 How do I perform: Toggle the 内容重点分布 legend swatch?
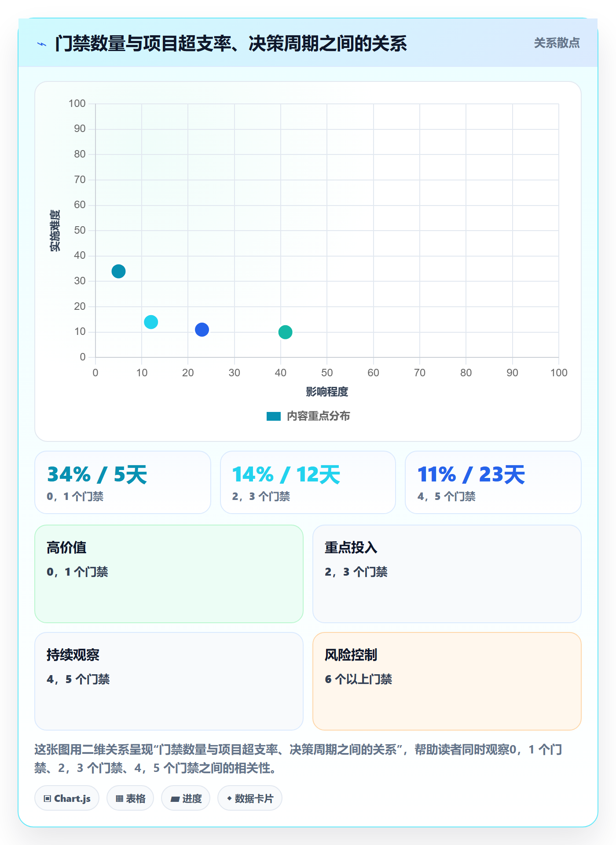(x=273, y=416)
